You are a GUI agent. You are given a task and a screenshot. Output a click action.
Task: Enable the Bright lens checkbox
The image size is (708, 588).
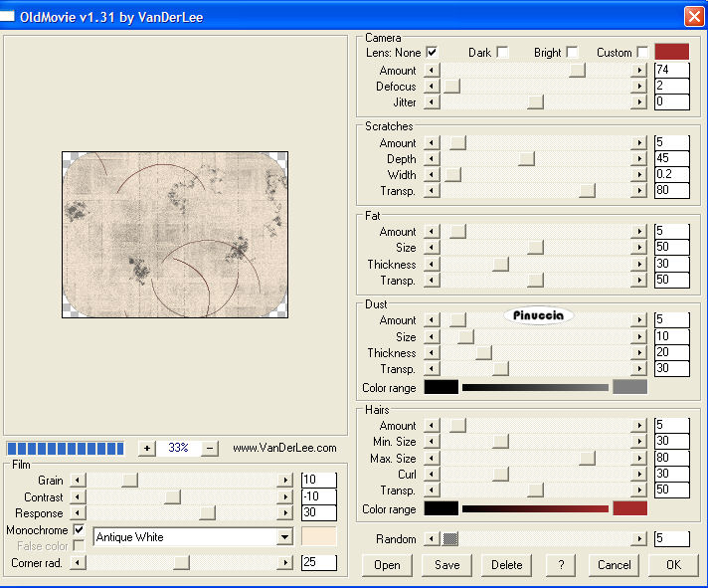(x=572, y=52)
